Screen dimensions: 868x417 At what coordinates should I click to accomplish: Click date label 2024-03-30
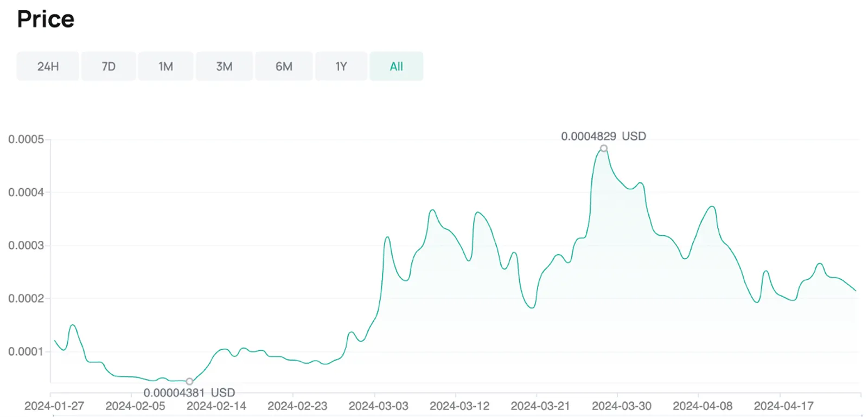coord(622,406)
